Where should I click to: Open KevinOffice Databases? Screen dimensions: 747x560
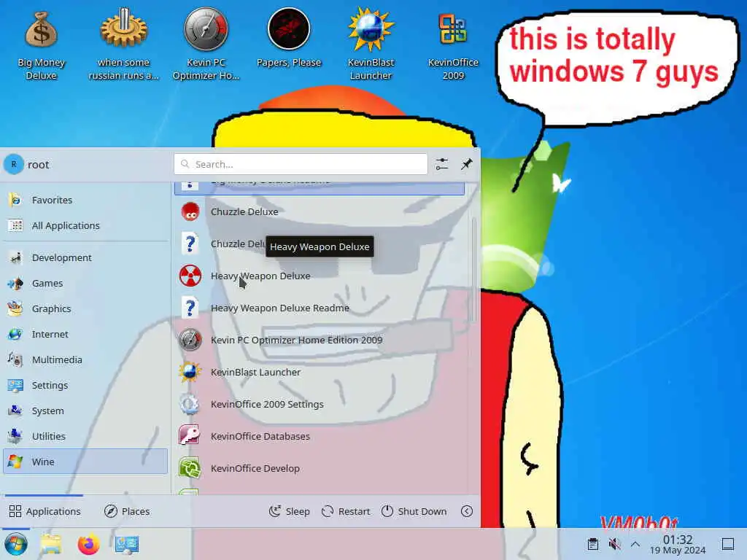point(320,436)
